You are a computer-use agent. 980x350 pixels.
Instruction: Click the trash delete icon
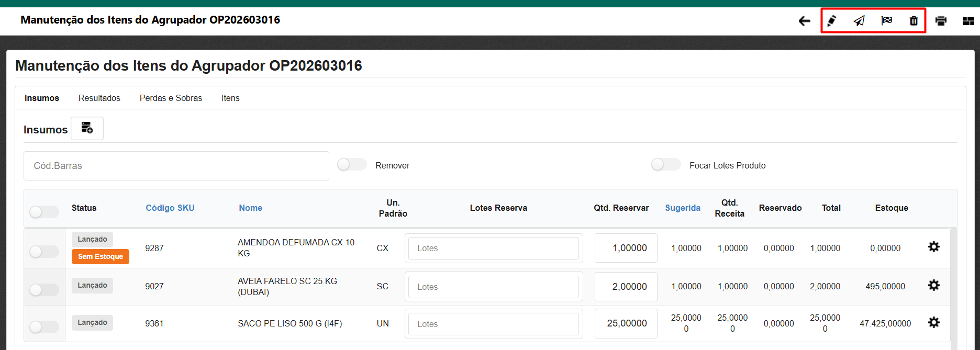914,21
